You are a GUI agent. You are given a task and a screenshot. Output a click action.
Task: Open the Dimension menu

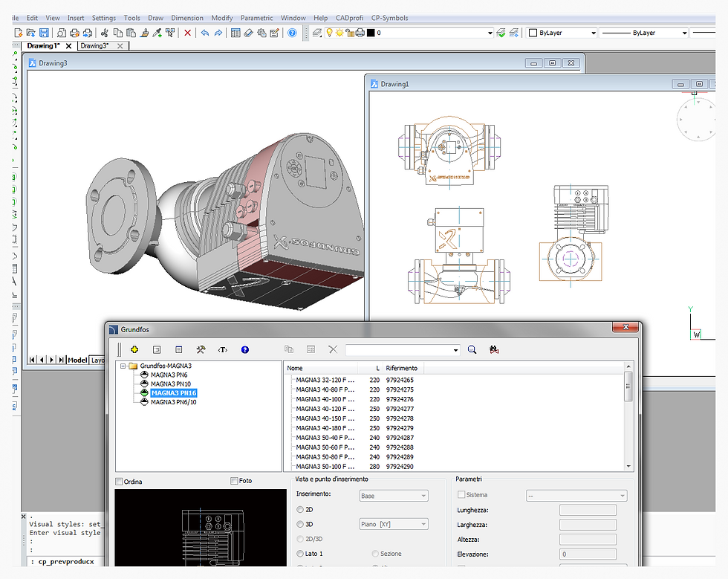coord(187,18)
